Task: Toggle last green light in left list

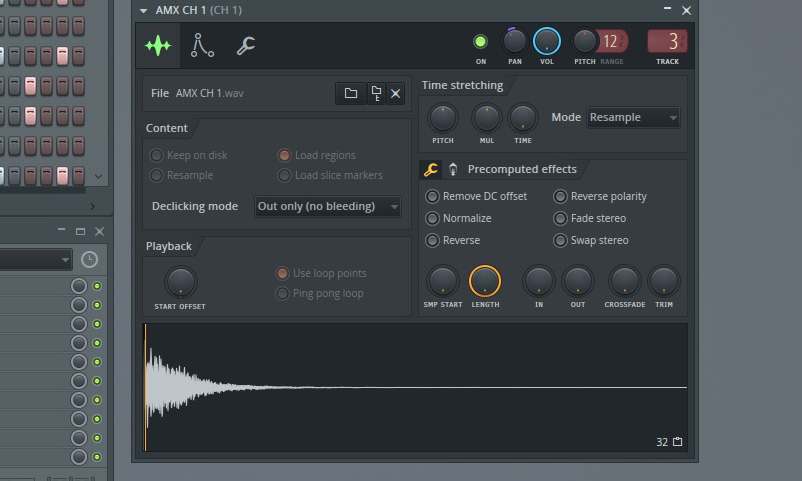Action: point(97,457)
